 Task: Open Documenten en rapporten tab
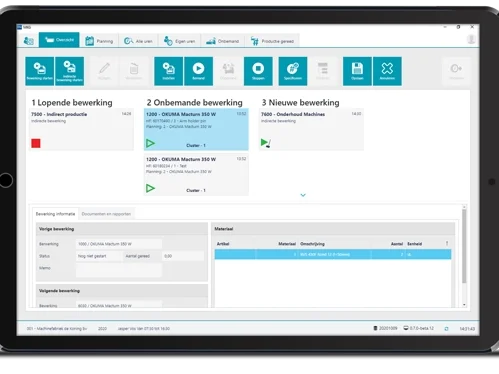(106, 214)
